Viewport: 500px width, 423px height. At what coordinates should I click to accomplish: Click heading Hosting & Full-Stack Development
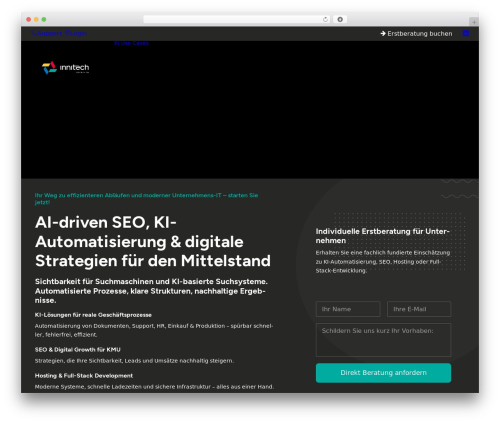pyautogui.click(x=84, y=376)
